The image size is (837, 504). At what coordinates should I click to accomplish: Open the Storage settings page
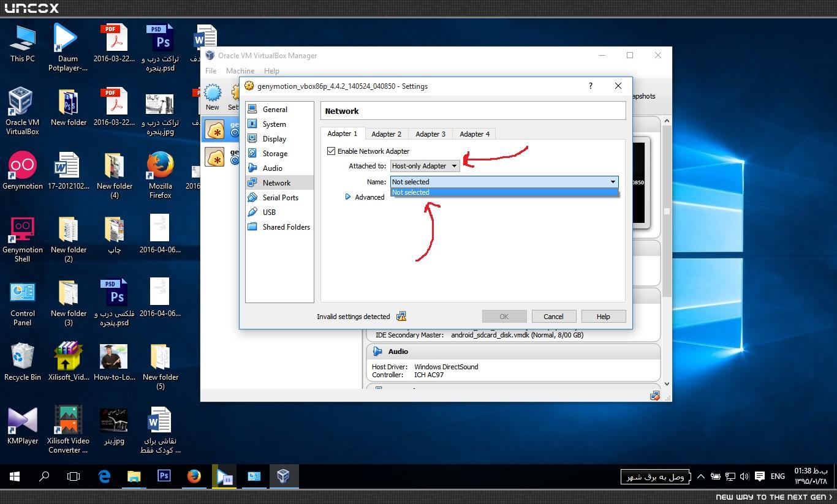pyautogui.click(x=279, y=154)
